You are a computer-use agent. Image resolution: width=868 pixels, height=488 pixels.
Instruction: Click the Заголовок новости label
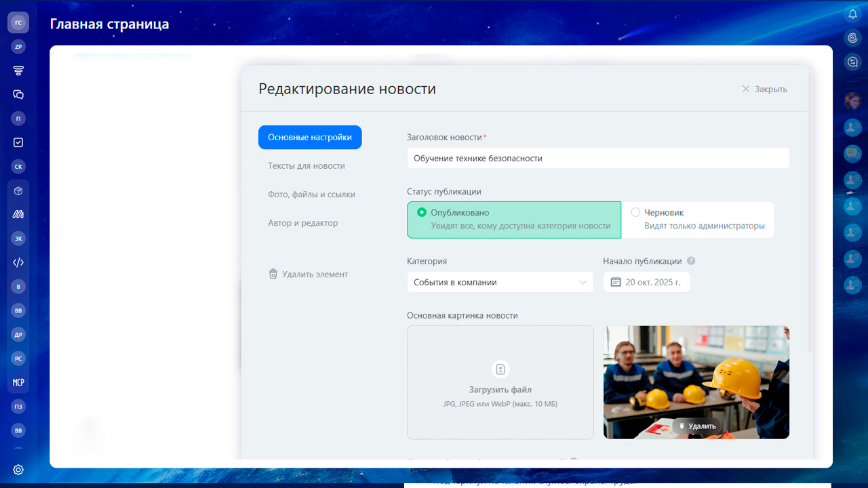click(x=445, y=137)
